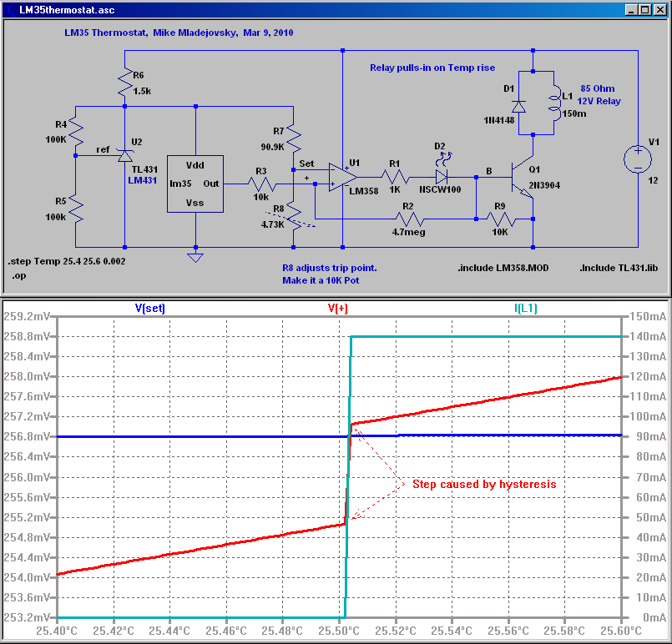Select the Q1 2N3904 transistor symbol
672x644 pixels.
tap(523, 177)
